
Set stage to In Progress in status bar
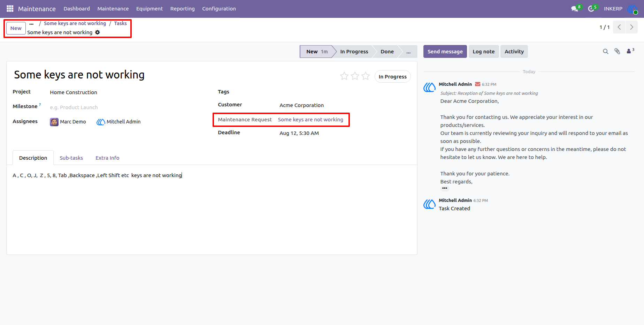(354, 52)
